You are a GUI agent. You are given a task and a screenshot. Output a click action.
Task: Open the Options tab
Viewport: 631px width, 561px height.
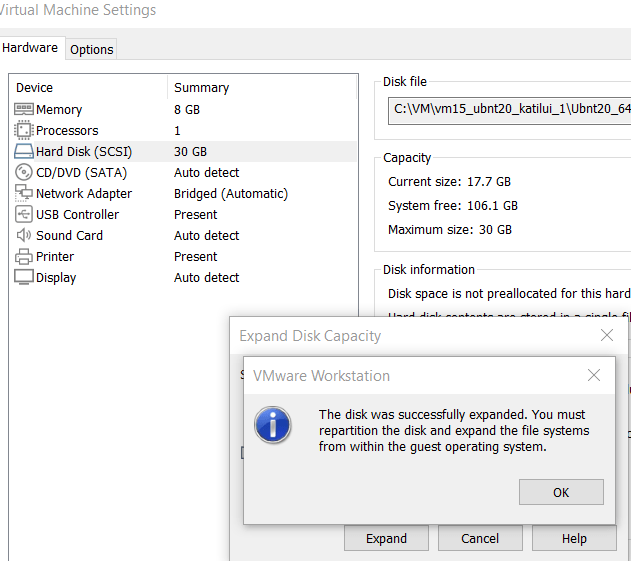pos(92,50)
